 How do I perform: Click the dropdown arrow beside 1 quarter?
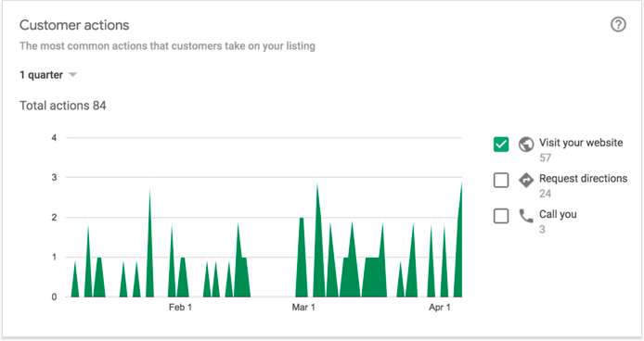click(x=72, y=75)
